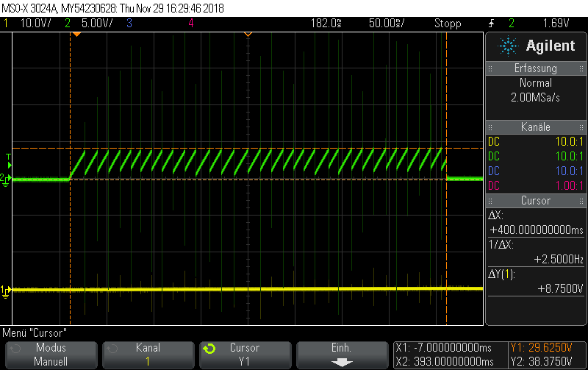Click the rotary icon on Kanal softkey
Viewport: 588px width, 370px height.
[112, 349]
